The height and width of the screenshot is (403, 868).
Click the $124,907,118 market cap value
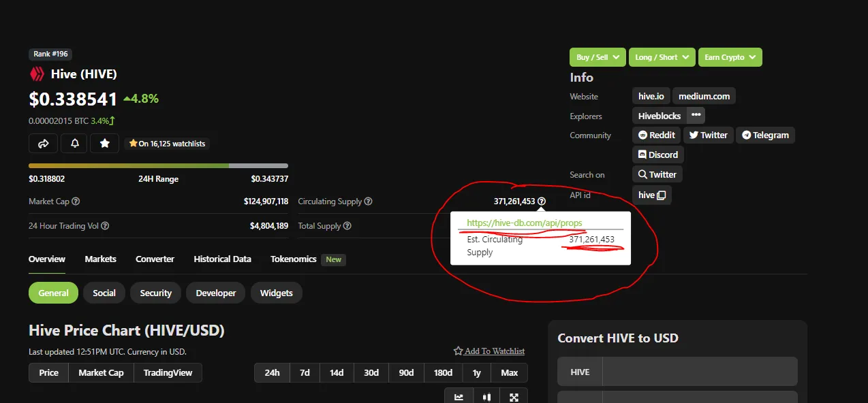266,201
